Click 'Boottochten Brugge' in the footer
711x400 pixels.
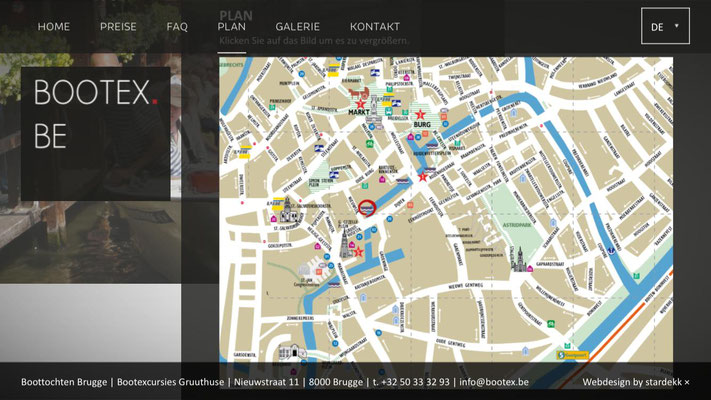point(64,382)
